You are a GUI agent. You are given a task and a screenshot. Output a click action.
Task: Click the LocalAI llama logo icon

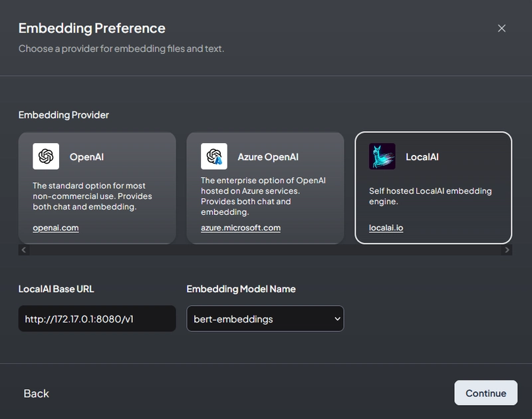382,156
